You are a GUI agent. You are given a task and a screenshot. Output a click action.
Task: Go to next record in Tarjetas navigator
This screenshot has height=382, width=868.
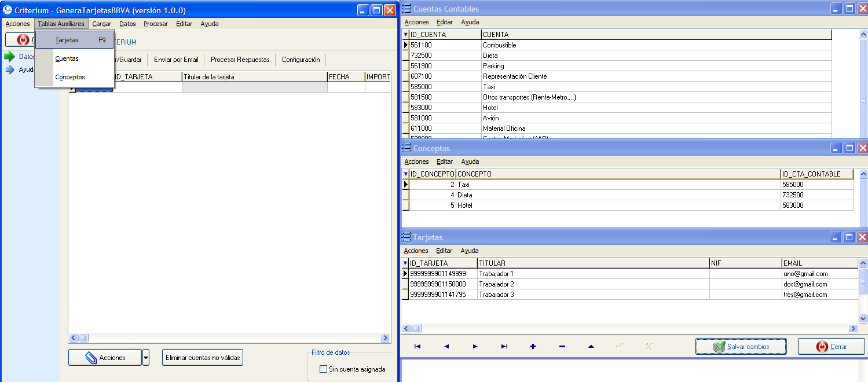point(475,346)
